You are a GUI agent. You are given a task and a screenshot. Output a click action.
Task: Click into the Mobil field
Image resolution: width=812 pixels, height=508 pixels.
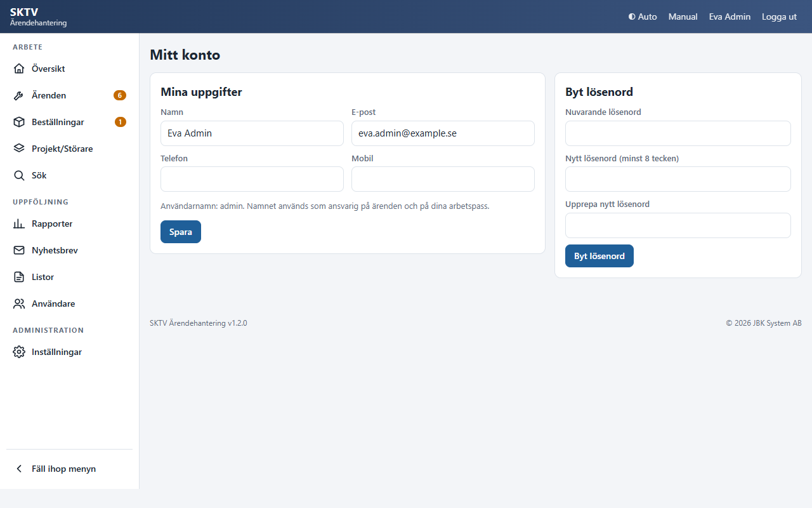pos(443,179)
